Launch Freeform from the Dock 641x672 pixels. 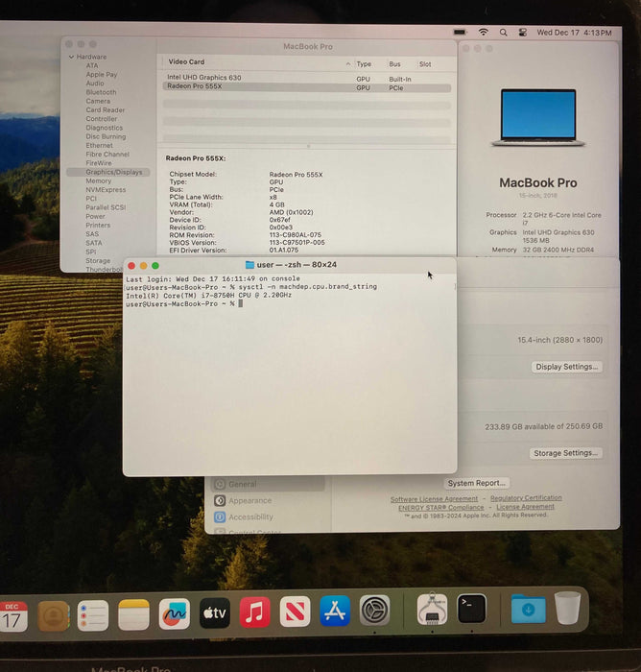(x=174, y=614)
